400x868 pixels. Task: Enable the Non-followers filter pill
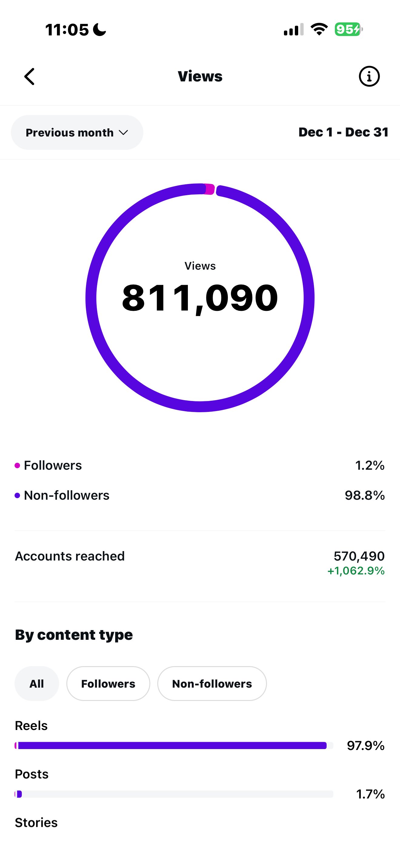click(212, 683)
